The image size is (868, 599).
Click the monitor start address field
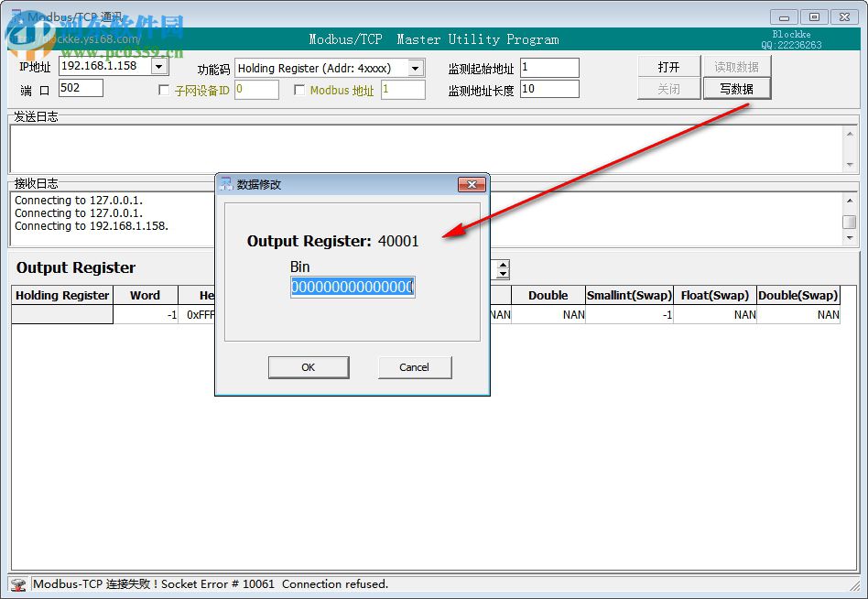(x=549, y=68)
